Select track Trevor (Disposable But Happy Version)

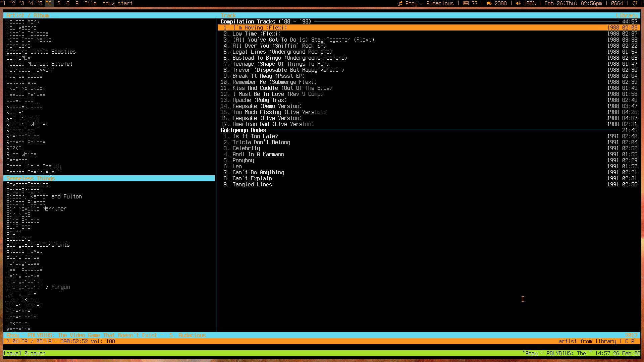click(429, 70)
